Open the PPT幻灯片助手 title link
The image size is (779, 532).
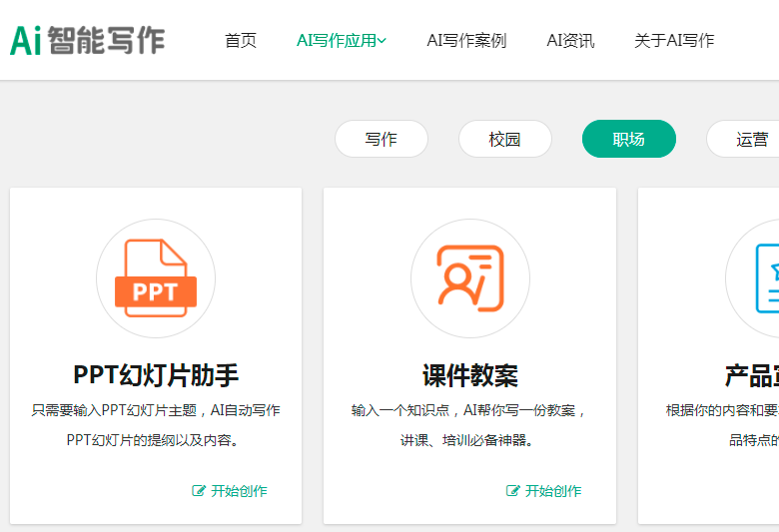(156, 375)
